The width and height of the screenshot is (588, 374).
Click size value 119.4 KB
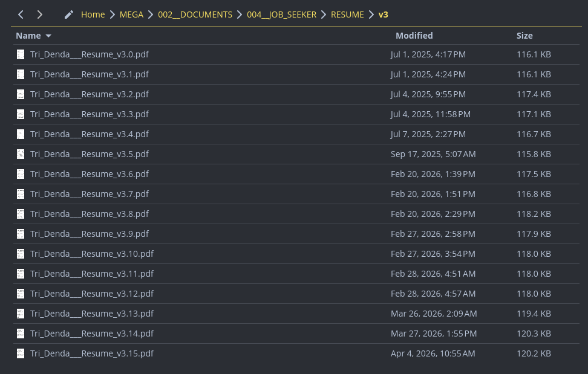tap(534, 314)
